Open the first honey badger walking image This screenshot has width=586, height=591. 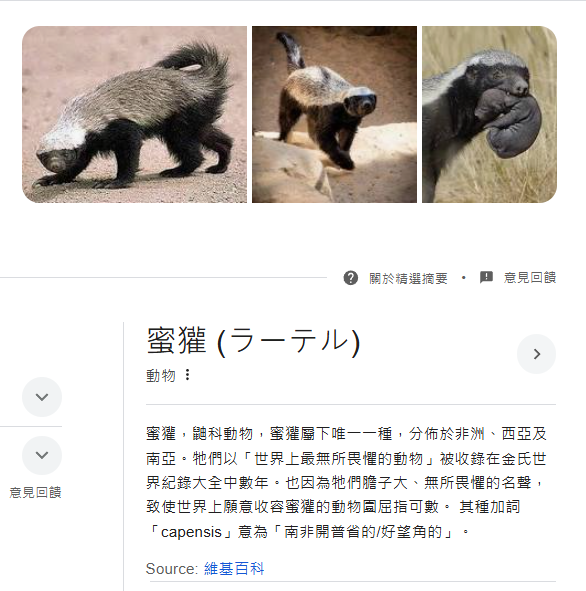pyautogui.click(x=135, y=115)
